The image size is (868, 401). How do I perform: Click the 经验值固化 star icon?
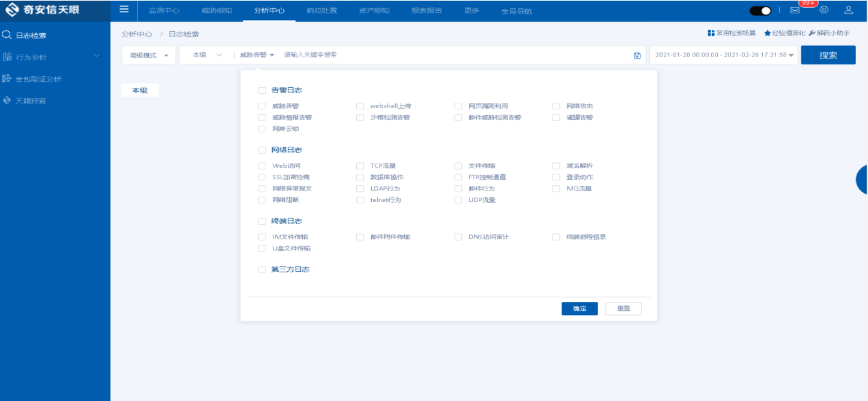tap(767, 33)
